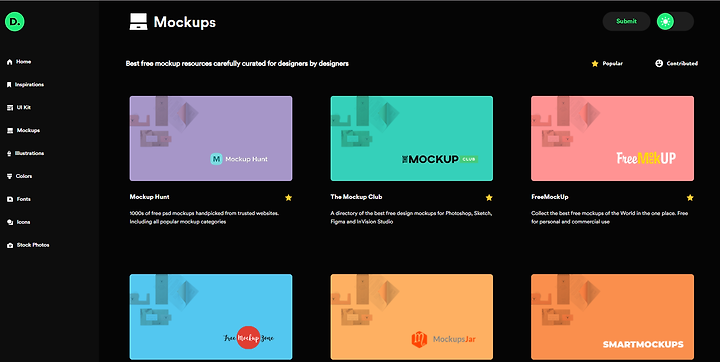720x362 pixels.
Task: Click the Fonts sidebar icon
Action: 10,199
